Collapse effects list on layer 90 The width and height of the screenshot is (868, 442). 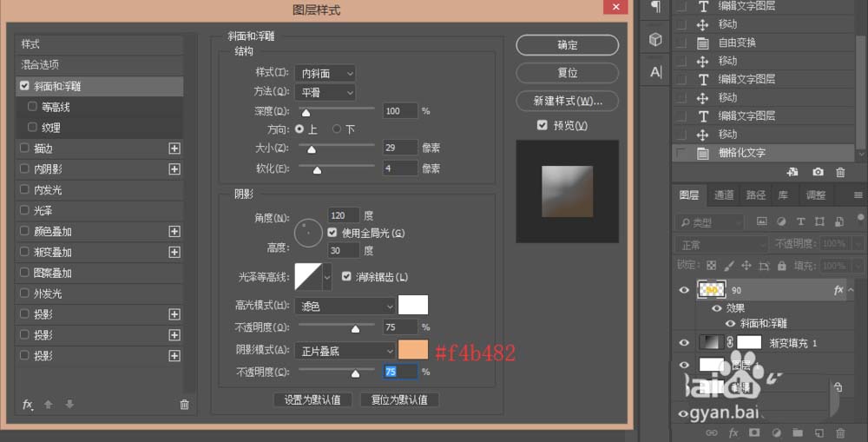(x=851, y=290)
